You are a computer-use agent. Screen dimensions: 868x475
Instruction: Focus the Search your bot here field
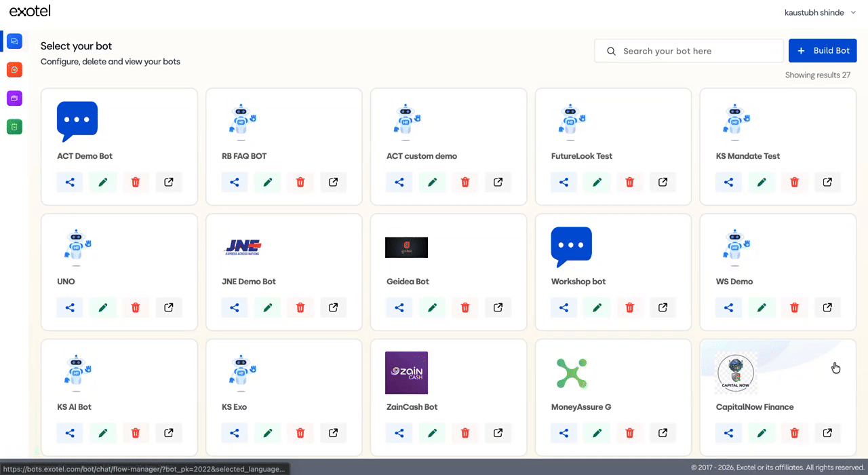pos(689,51)
